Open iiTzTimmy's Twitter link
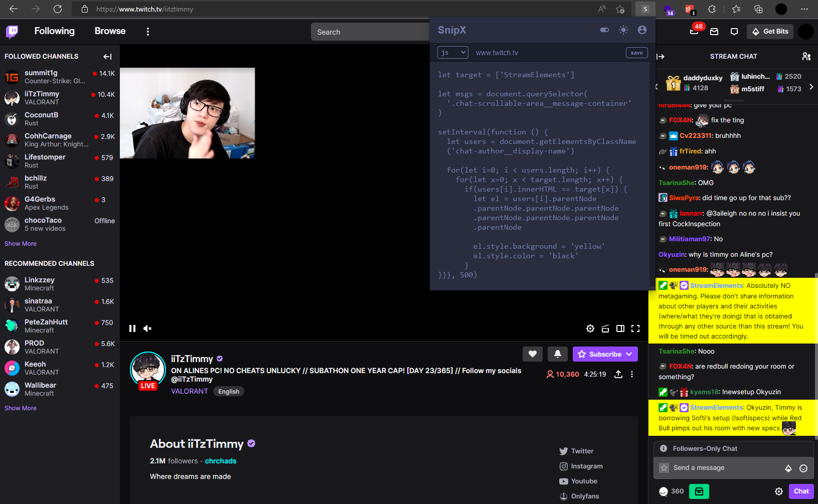 576,451
